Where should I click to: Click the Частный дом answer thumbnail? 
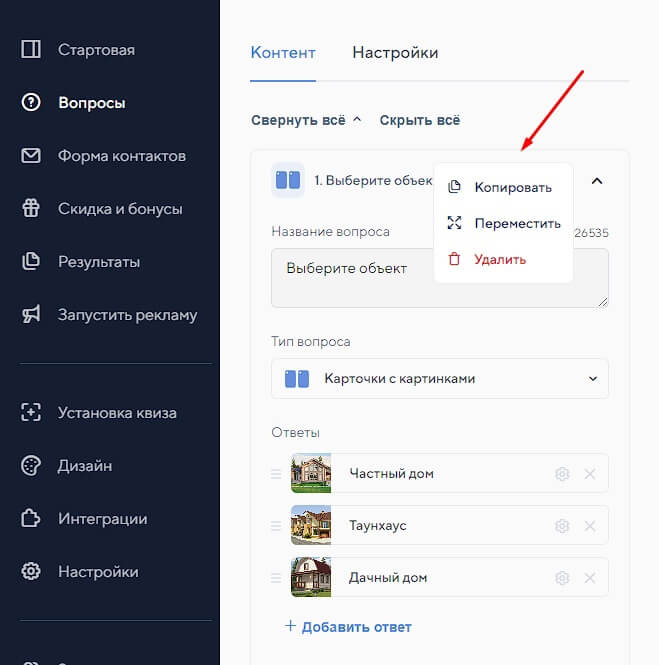click(x=311, y=473)
